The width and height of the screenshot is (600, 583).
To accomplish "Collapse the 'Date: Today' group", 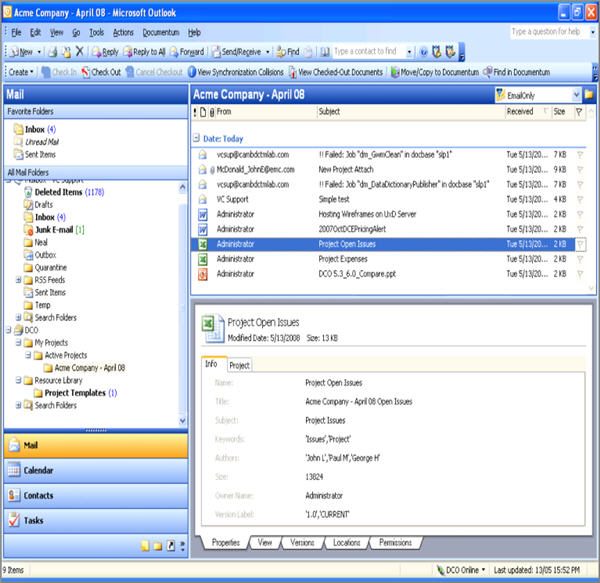I will [196, 138].
